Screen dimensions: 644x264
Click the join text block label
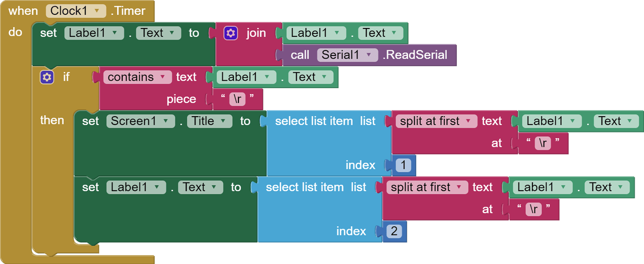[x=256, y=33]
